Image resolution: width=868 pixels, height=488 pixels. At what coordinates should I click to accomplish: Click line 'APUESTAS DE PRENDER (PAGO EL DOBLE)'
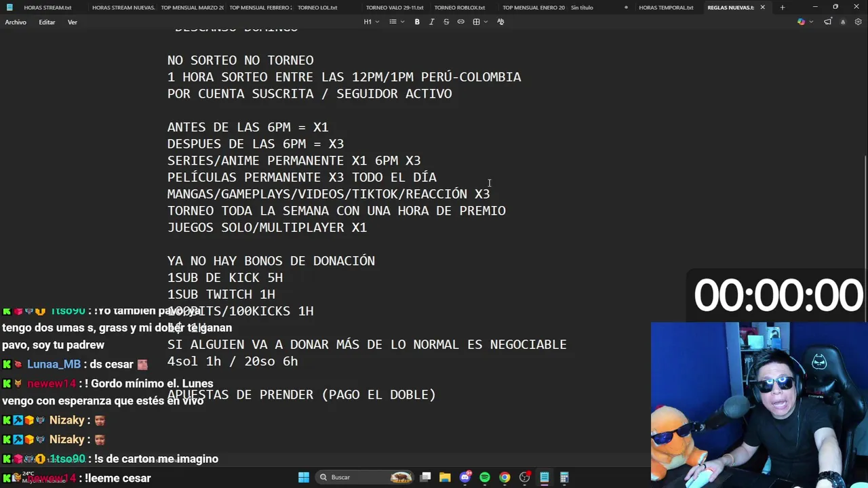(x=302, y=394)
